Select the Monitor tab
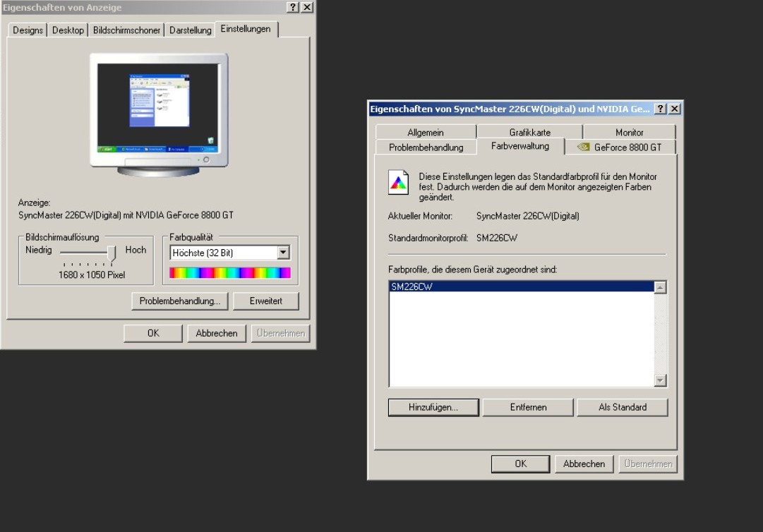Screen dimensions: 763x532 tap(629, 132)
